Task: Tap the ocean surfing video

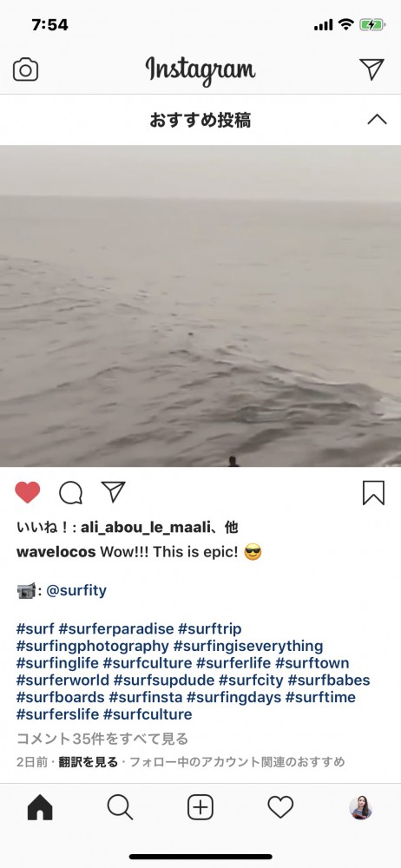Action: coord(200,306)
